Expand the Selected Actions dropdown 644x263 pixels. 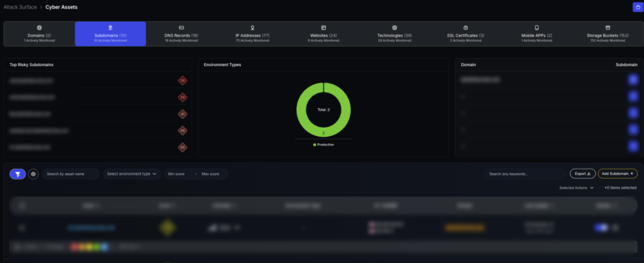coord(576,187)
